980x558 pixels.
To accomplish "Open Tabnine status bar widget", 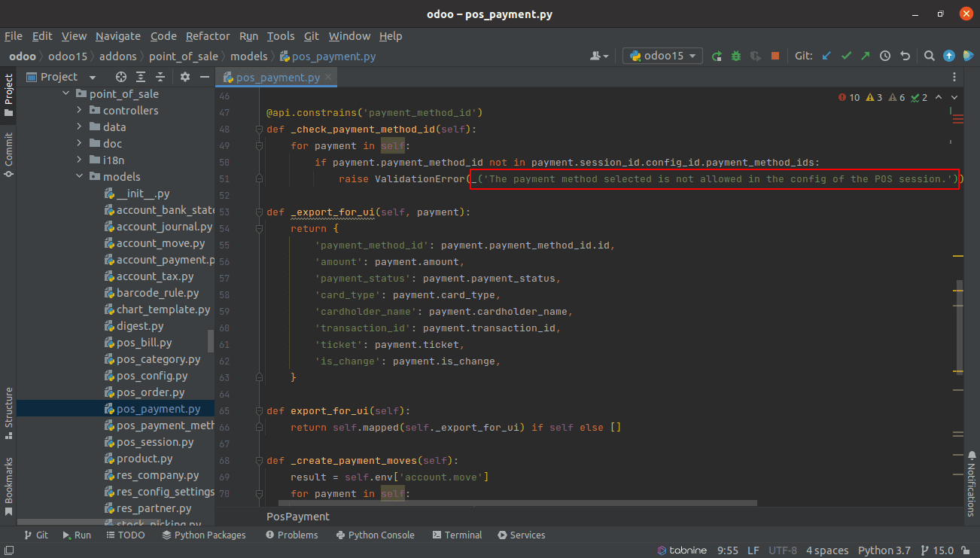I will click(682, 550).
